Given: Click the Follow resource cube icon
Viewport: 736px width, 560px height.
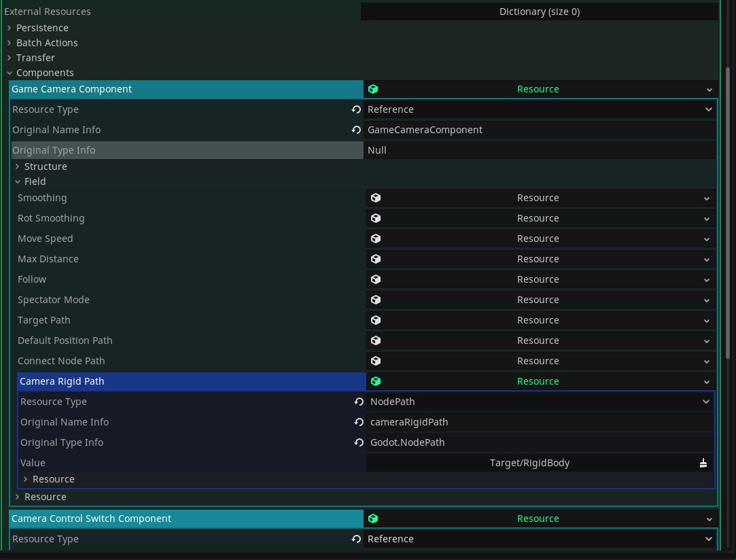Looking at the screenshot, I should 376,279.
